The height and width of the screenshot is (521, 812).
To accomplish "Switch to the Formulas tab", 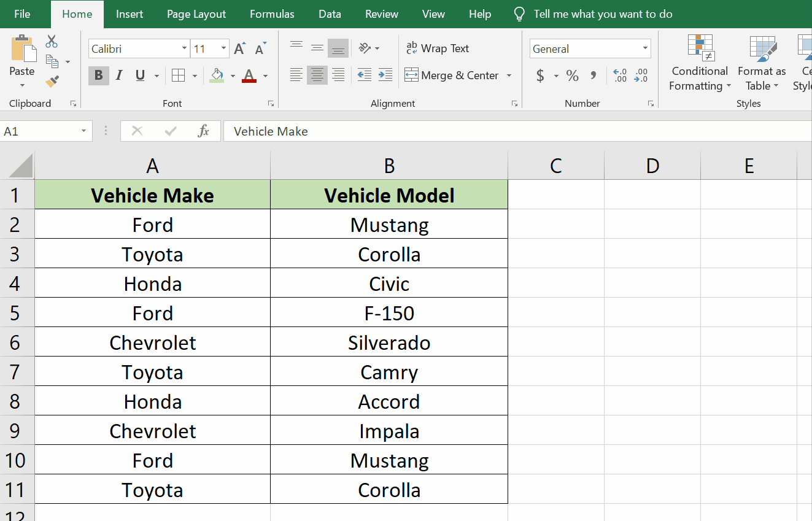I will point(272,14).
